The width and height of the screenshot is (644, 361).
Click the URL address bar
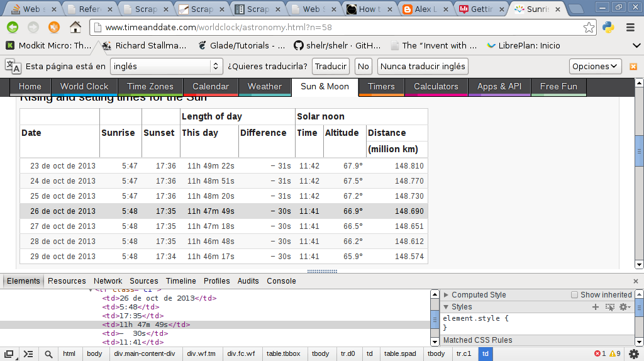pyautogui.click(x=340, y=28)
